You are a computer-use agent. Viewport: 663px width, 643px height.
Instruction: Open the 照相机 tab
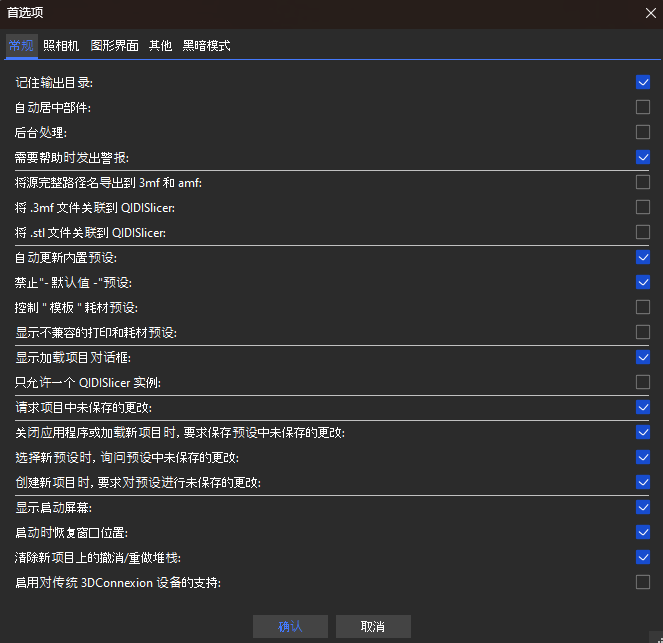coord(61,46)
